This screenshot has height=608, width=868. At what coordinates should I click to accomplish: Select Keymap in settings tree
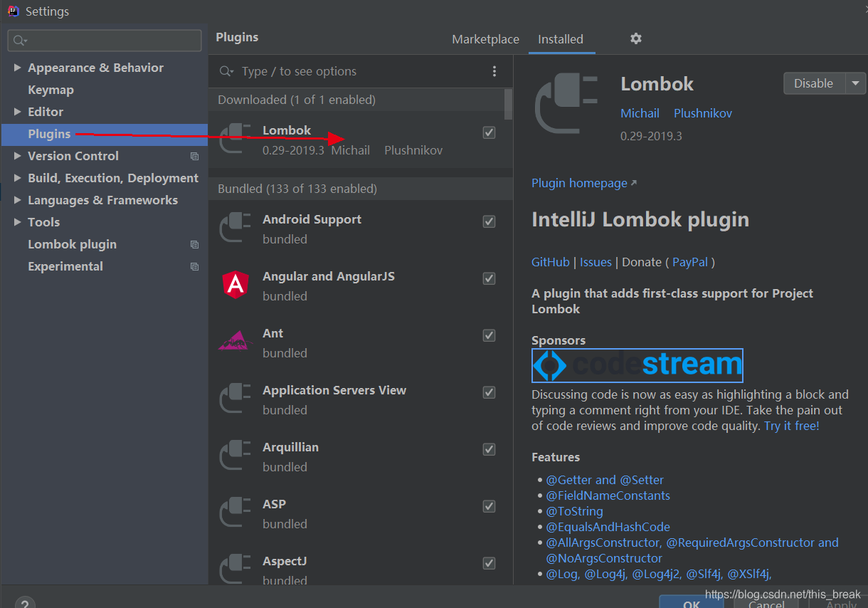coord(51,90)
